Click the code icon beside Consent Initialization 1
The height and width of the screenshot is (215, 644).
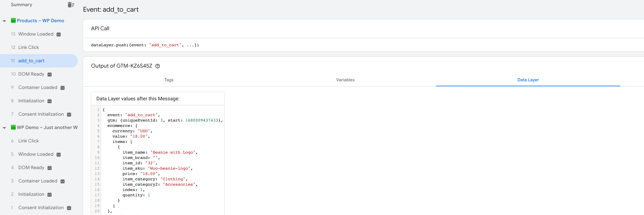click(69, 208)
